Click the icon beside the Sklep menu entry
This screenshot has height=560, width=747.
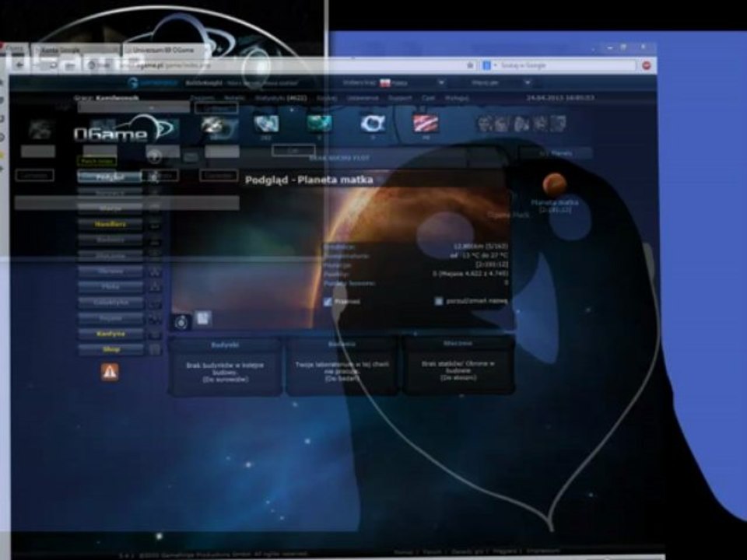coord(154,350)
